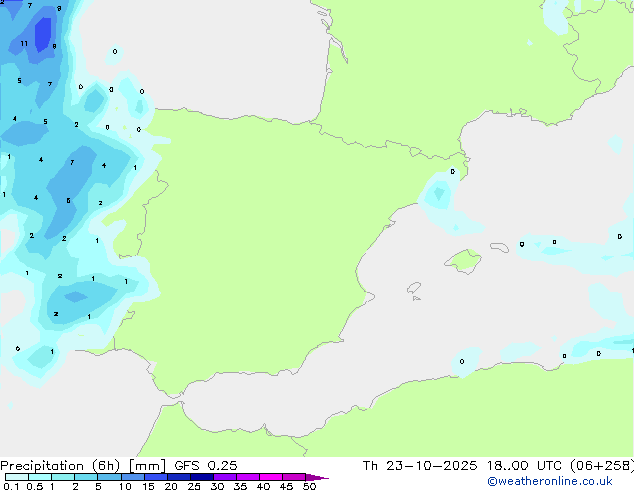Click the 0.5–1 mm legend swatch
634x490 pixels.
(40, 477)
